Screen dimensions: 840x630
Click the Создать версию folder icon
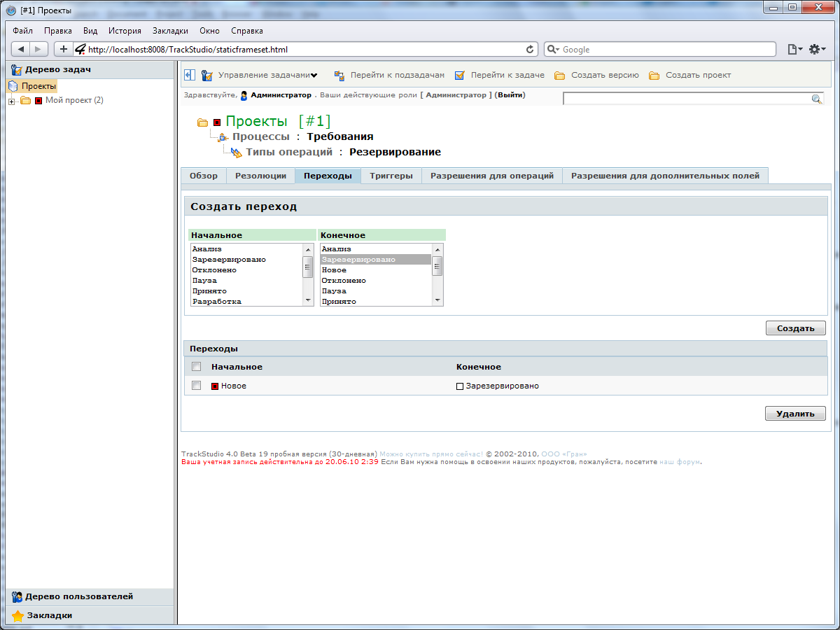coord(560,75)
